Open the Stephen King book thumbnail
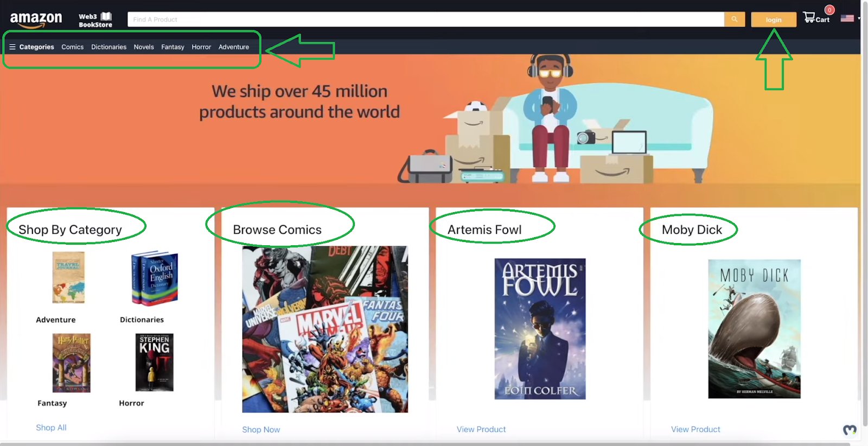 pyautogui.click(x=154, y=362)
